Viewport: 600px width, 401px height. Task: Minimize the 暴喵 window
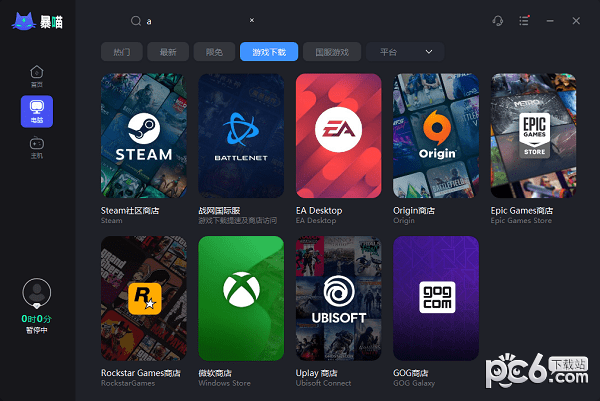click(x=550, y=21)
